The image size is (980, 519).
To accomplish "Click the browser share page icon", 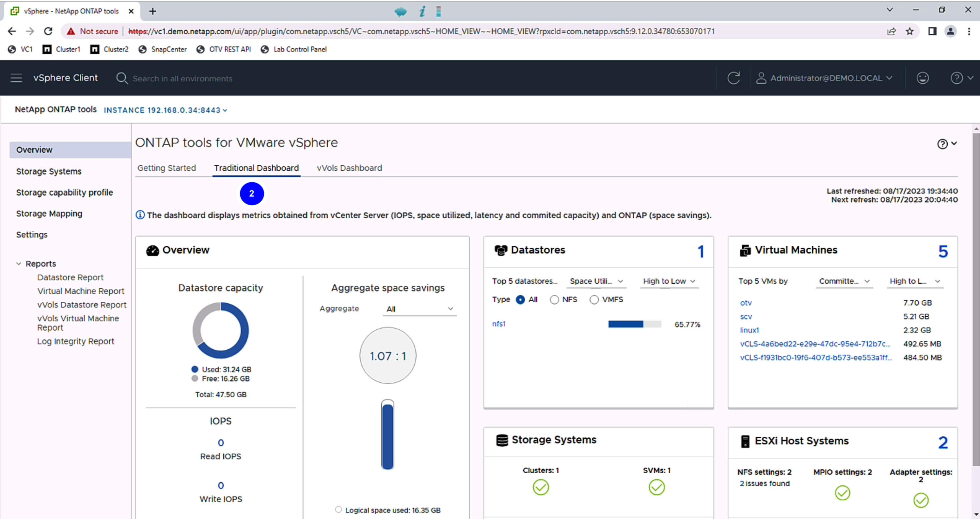I will tap(891, 31).
